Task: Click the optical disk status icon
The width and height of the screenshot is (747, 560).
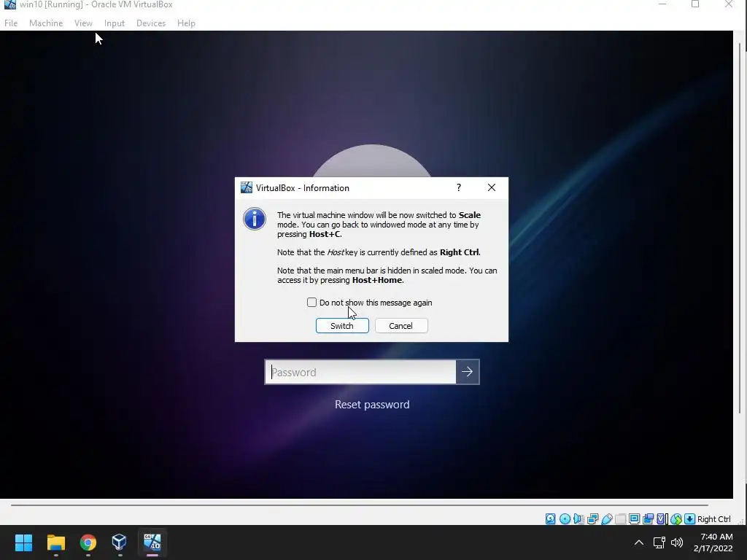Action: click(565, 519)
